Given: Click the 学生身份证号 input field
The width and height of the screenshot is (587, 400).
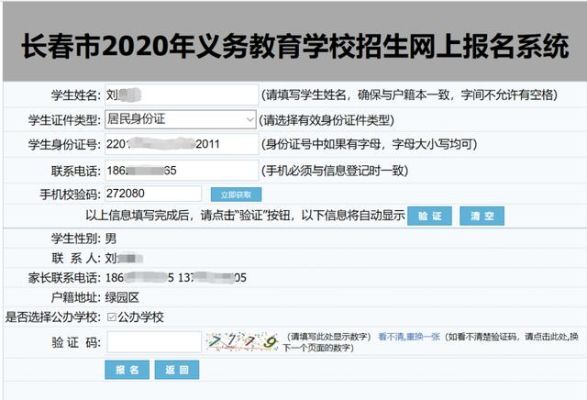Looking at the screenshot, I should pos(182,144).
